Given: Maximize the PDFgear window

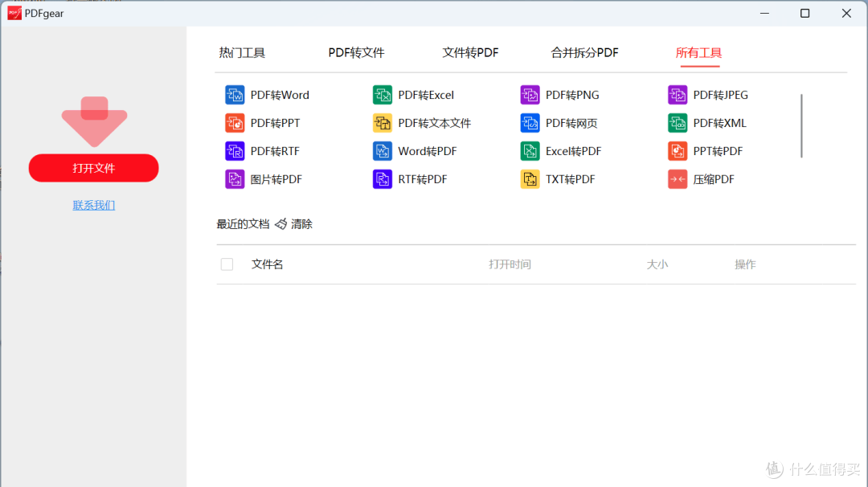Looking at the screenshot, I should pos(805,13).
